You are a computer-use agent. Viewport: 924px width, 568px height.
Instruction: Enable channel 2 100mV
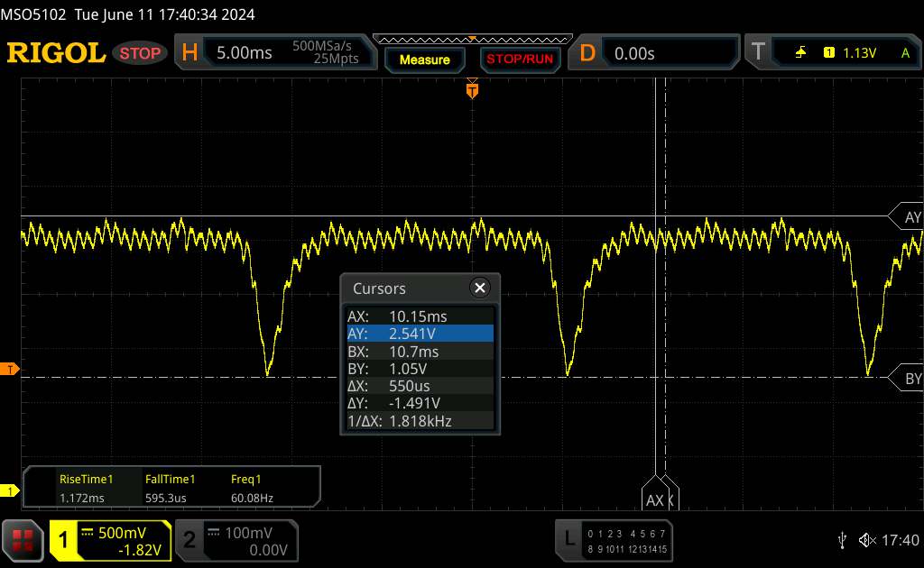click(235, 540)
